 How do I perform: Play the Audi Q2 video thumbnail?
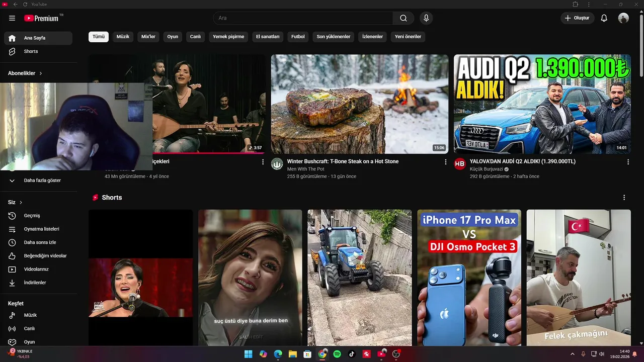pyautogui.click(x=542, y=104)
